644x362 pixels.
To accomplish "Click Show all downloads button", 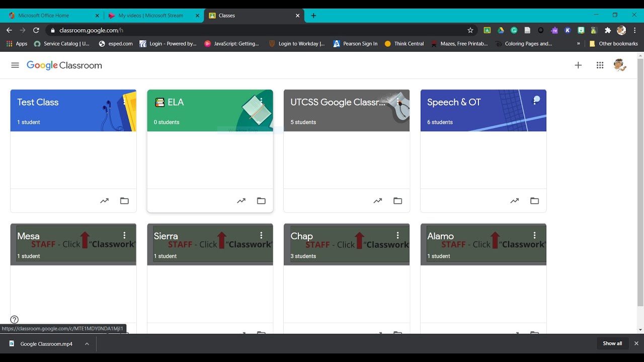I will click(612, 343).
